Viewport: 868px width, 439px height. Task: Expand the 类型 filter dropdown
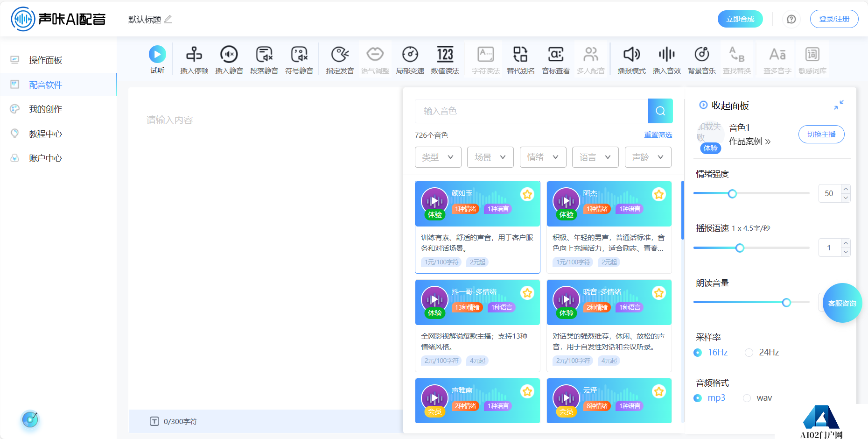click(x=438, y=157)
